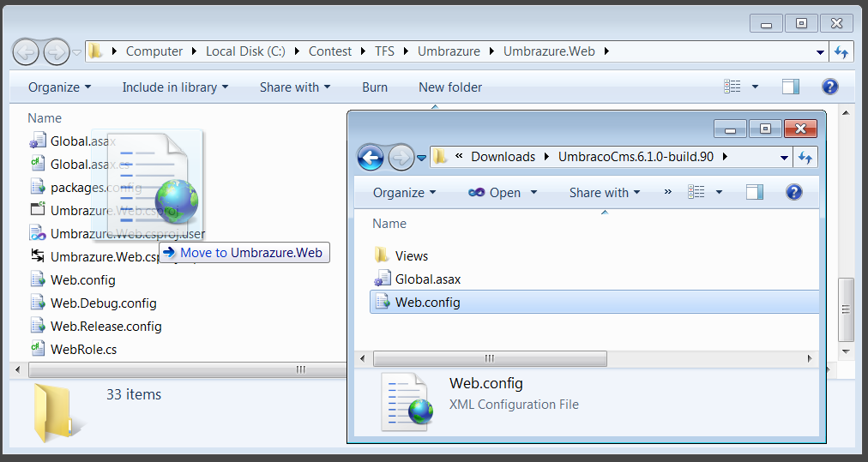The width and height of the screenshot is (868, 462).
Task: Open recent locations dropdown in Downloads window
Action: coord(421,159)
